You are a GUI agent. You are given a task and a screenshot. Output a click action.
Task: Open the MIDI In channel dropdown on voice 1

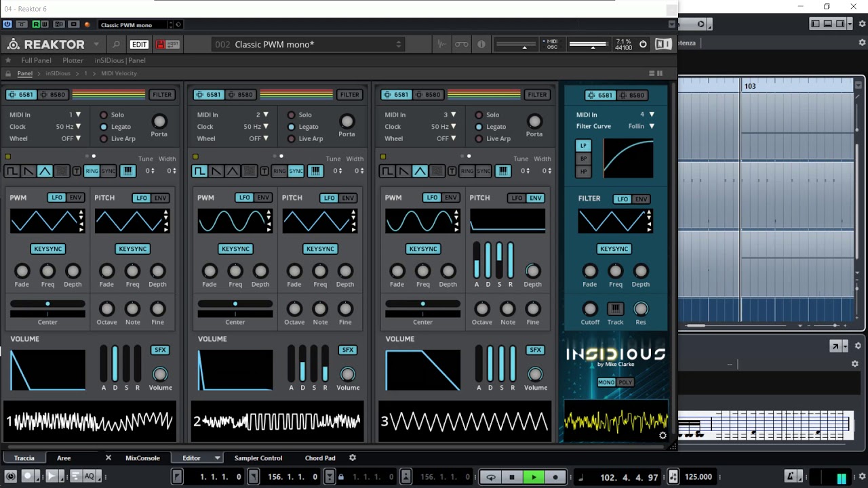[x=75, y=115]
